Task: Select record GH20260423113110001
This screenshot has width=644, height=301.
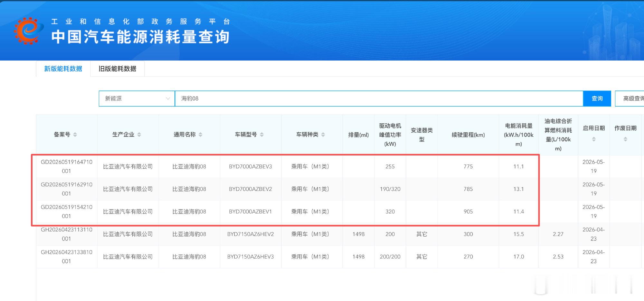Action: 67,234
